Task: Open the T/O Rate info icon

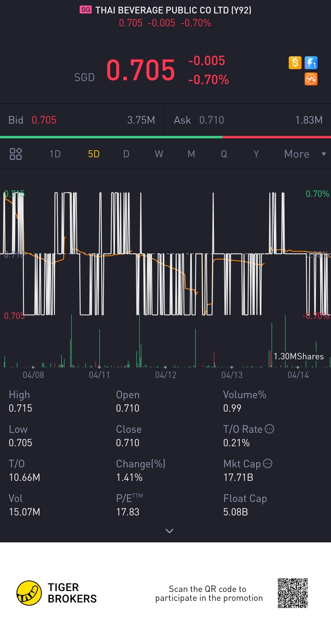Action: click(269, 429)
